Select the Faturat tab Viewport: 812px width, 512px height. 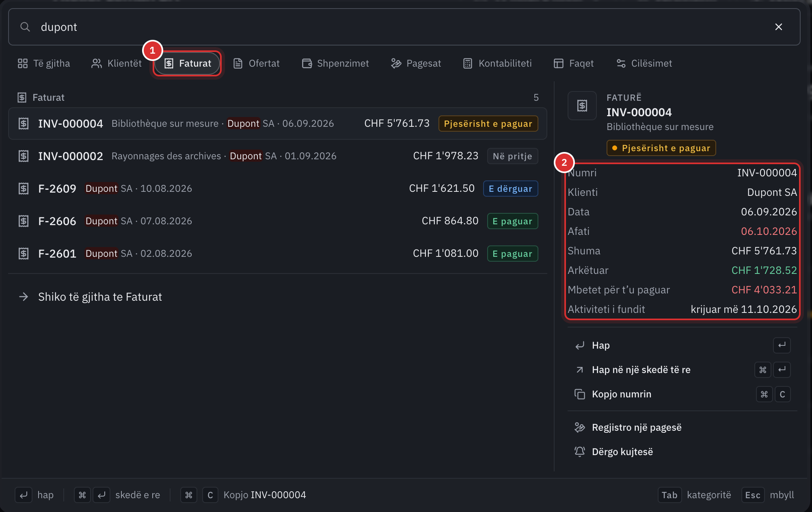(x=188, y=63)
